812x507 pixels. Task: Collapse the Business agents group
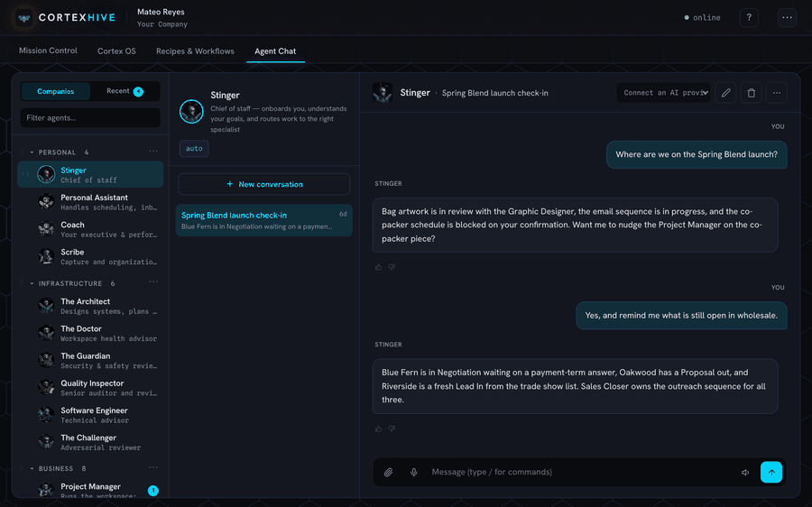tap(32, 468)
